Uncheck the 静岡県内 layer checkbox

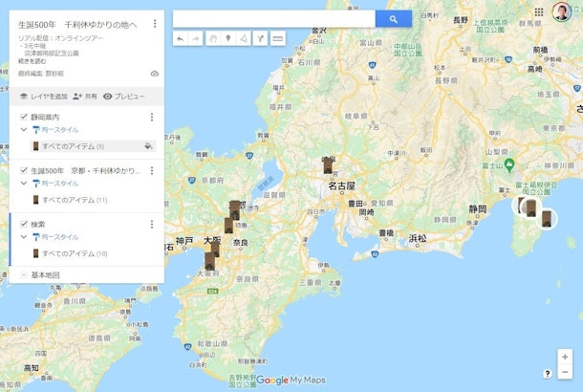click(24, 117)
